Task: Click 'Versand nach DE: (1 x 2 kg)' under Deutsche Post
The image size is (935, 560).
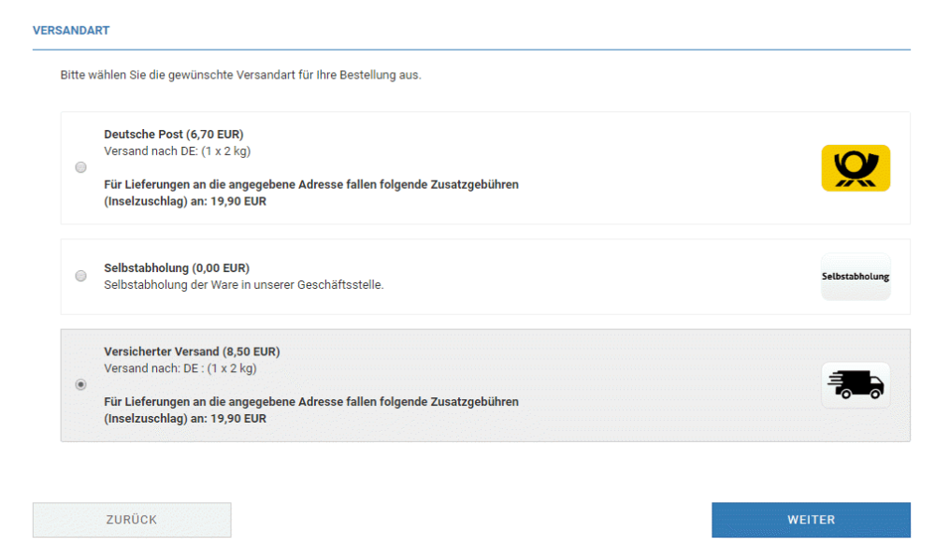Action: pyautogui.click(x=177, y=151)
